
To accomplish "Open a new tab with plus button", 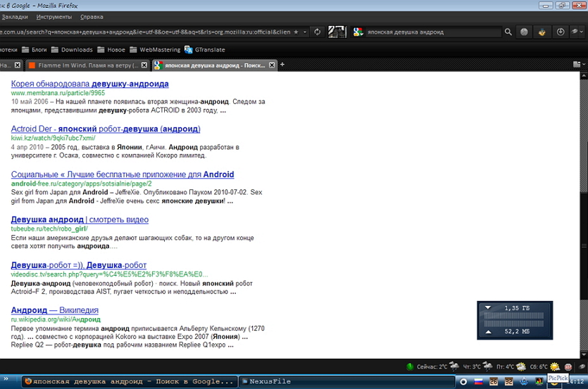I will 282,65.
